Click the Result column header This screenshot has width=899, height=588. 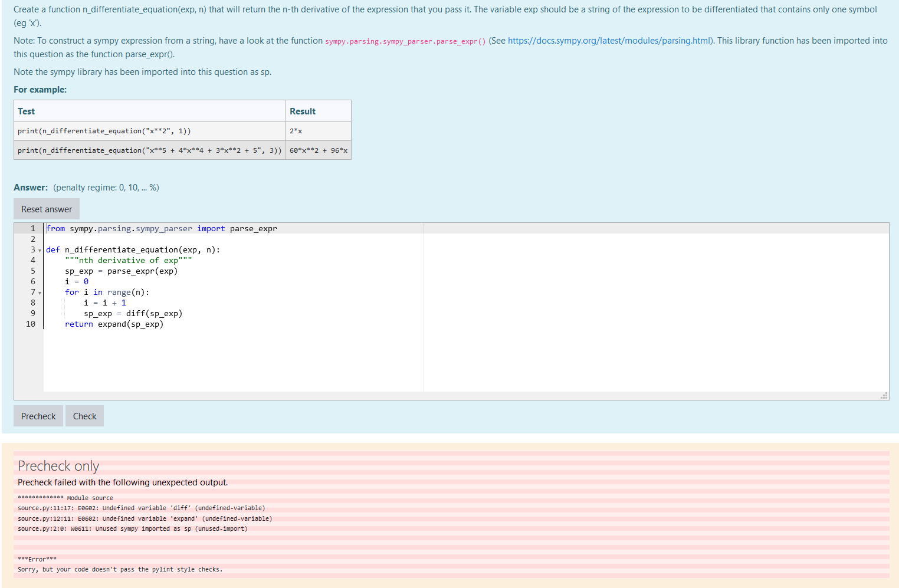[303, 111]
